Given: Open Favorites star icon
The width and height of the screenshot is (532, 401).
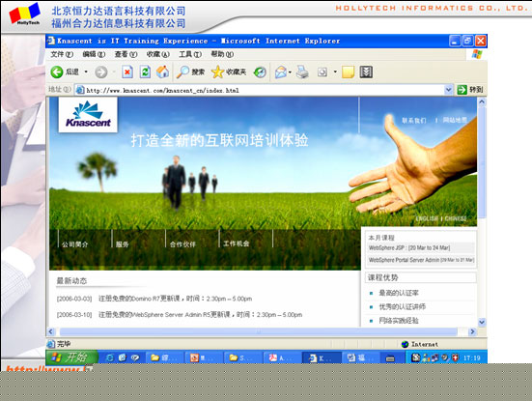Looking at the screenshot, I should (x=229, y=72).
